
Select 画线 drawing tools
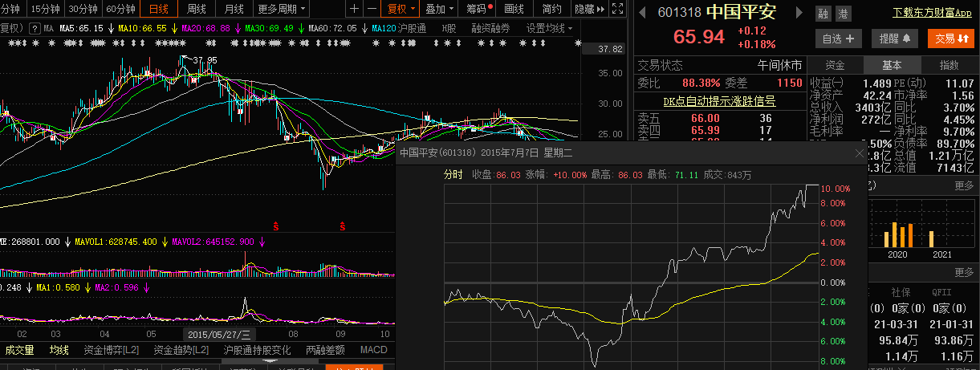514,9
